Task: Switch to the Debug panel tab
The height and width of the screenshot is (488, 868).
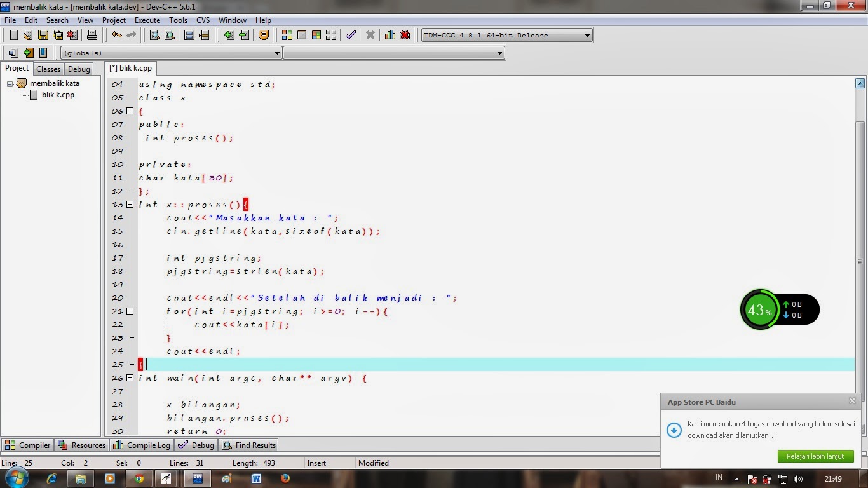Action: [x=79, y=69]
